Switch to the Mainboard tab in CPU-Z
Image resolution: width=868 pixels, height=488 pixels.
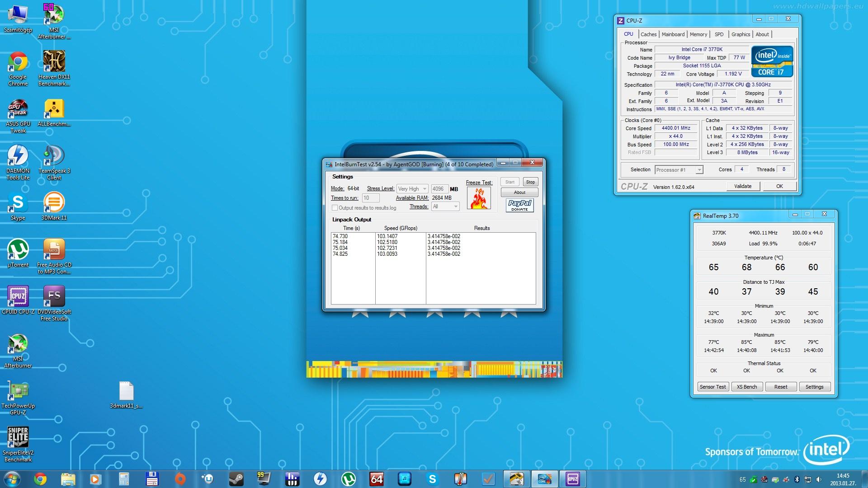(x=673, y=34)
